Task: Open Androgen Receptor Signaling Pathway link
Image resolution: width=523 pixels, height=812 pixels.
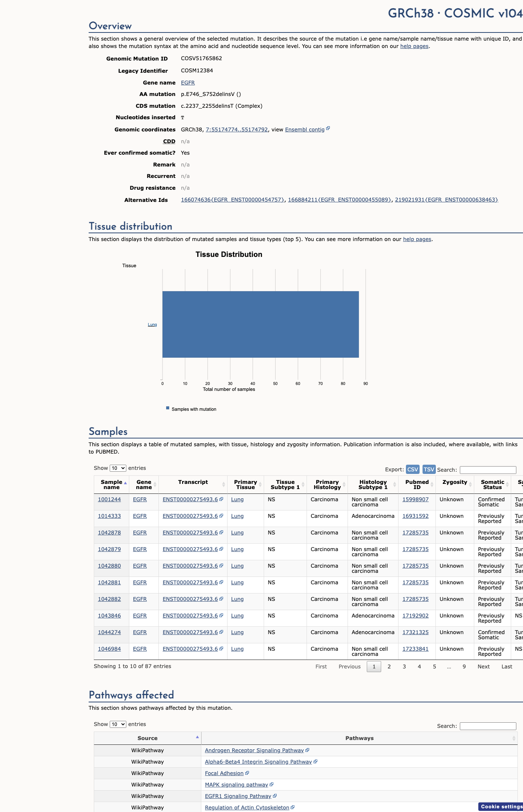Action: tap(254, 750)
